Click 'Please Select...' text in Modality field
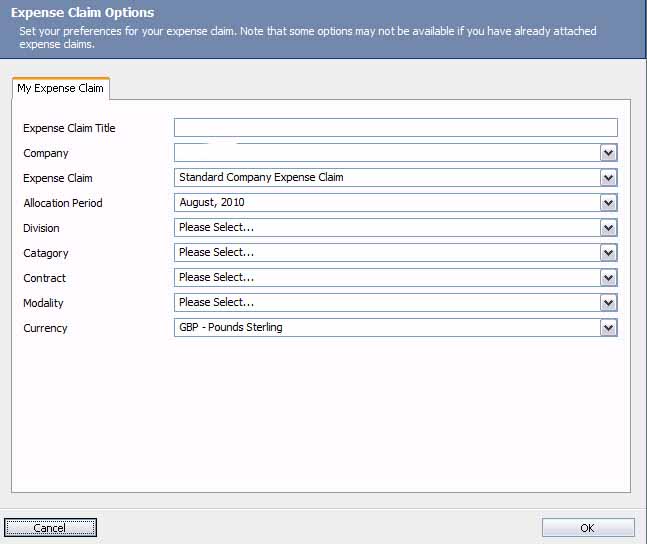Viewport: 647px width, 544px height. [216, 303]
